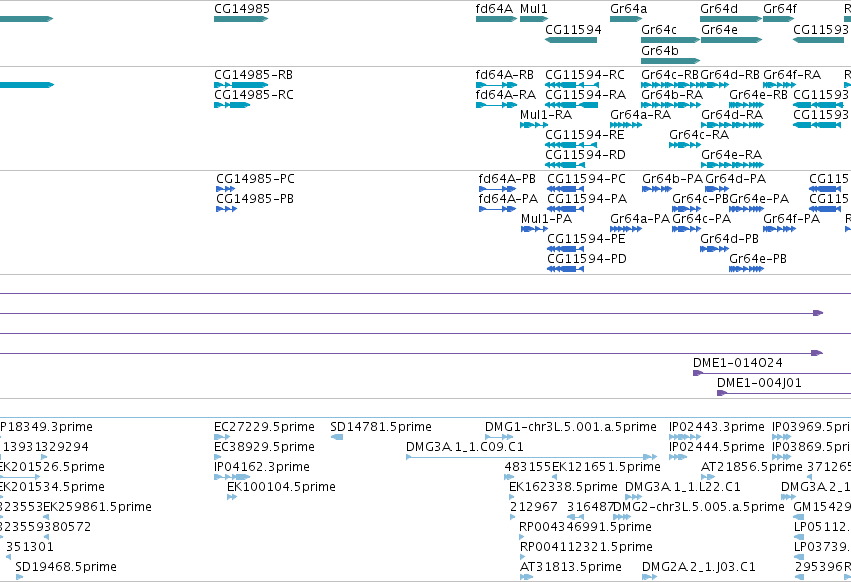Screen dimensions: 851x582
Task: Open protein Gr64f-PA label
Action: click(x=791, y=219)
